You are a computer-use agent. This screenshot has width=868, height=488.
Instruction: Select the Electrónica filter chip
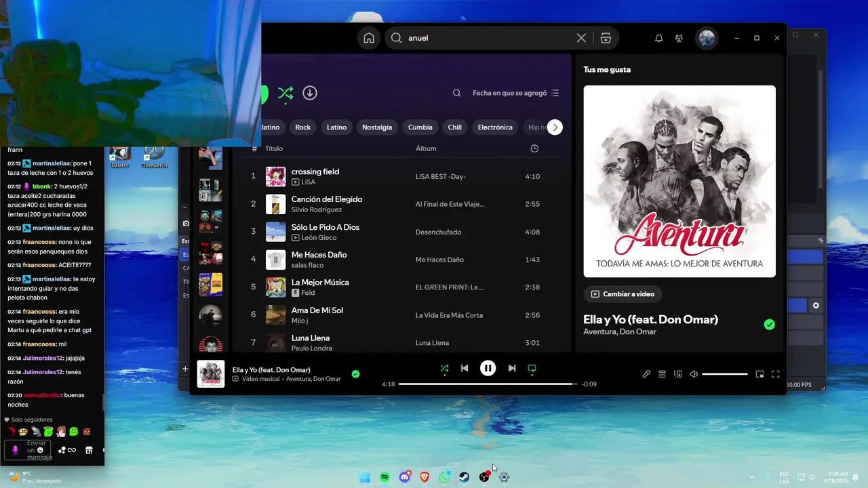(x=495, y=127)
